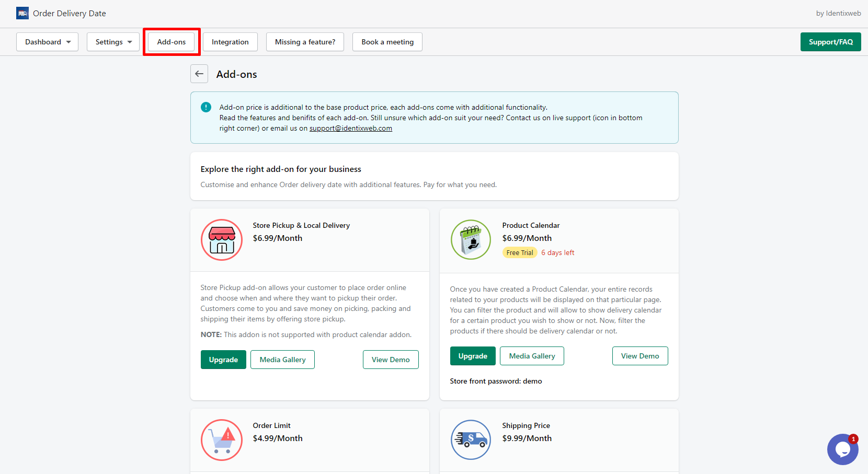Upgrade Store Pickup & Local Delivery add-on
The height and width of the screenshot is (474, 868).
pos(223,360)
